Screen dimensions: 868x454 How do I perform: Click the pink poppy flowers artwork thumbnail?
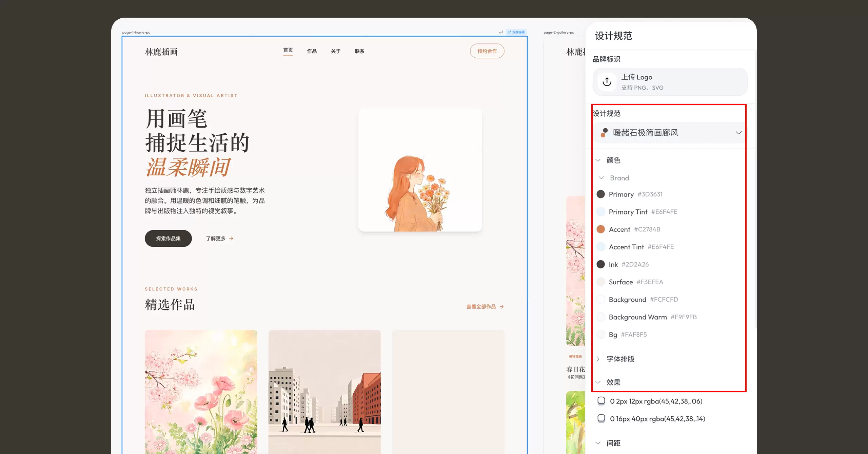pyautogui.click(x=201, y=392)
